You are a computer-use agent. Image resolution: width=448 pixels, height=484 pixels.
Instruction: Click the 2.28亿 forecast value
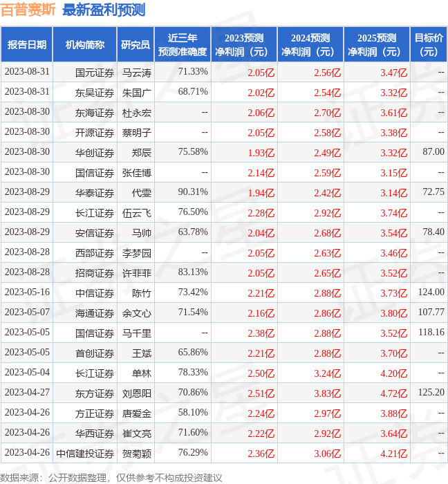click(x=261, y=213)
